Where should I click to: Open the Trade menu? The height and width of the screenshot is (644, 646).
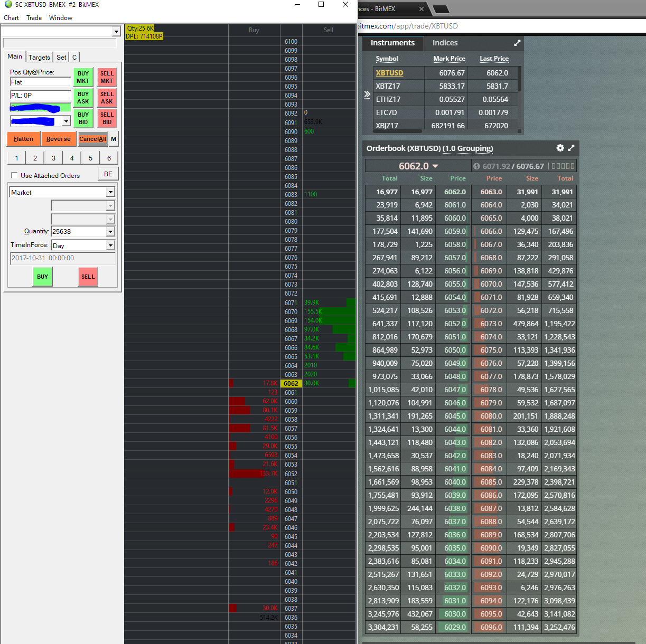[34, 18]
